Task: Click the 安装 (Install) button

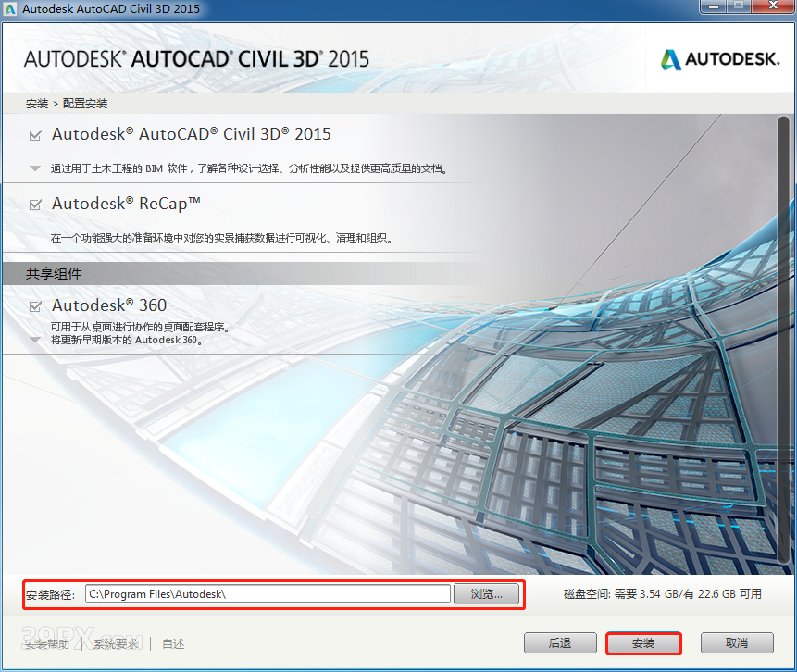Action: point(643,642)
